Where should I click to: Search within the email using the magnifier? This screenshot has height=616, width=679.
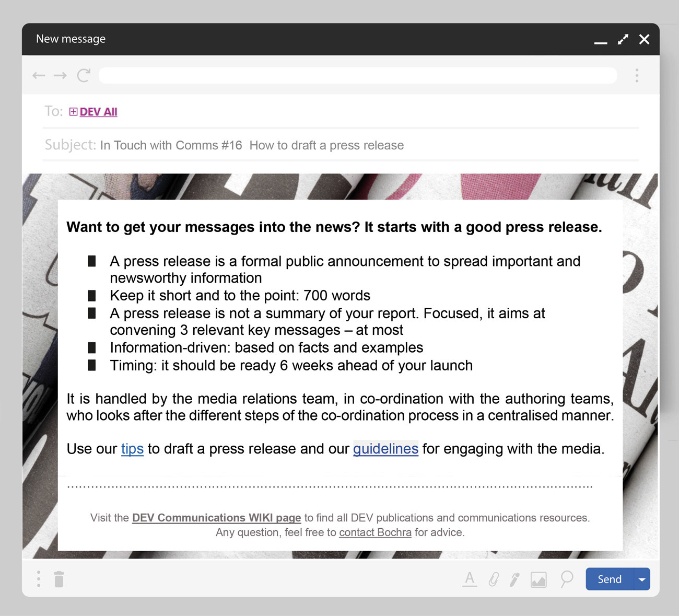(566, 579)
